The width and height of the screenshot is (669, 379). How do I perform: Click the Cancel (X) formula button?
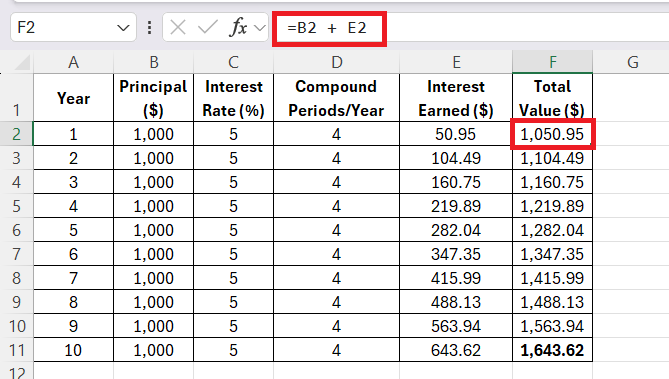pos(177,28)
